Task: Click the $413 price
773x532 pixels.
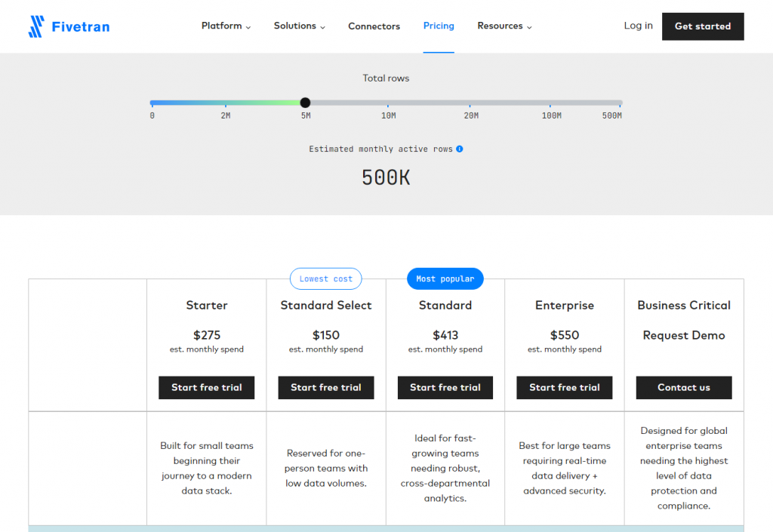Action: point(445,336)
